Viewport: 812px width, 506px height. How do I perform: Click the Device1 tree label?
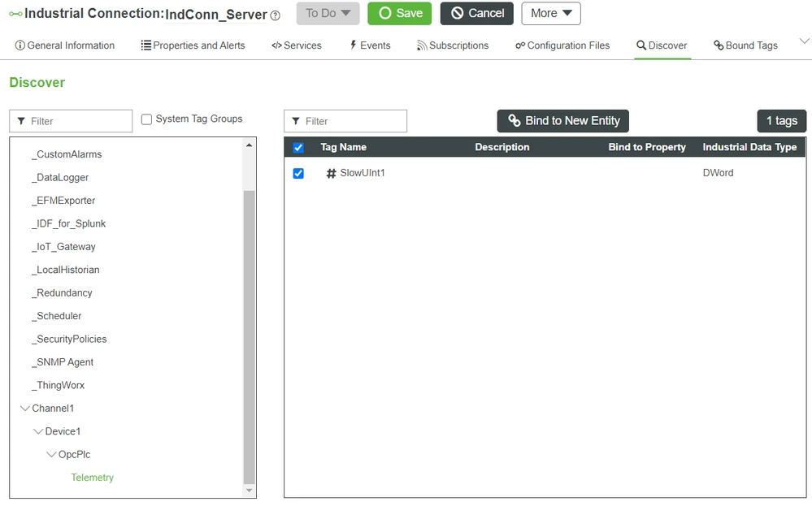pyautogui.click(x=63, y=431)
